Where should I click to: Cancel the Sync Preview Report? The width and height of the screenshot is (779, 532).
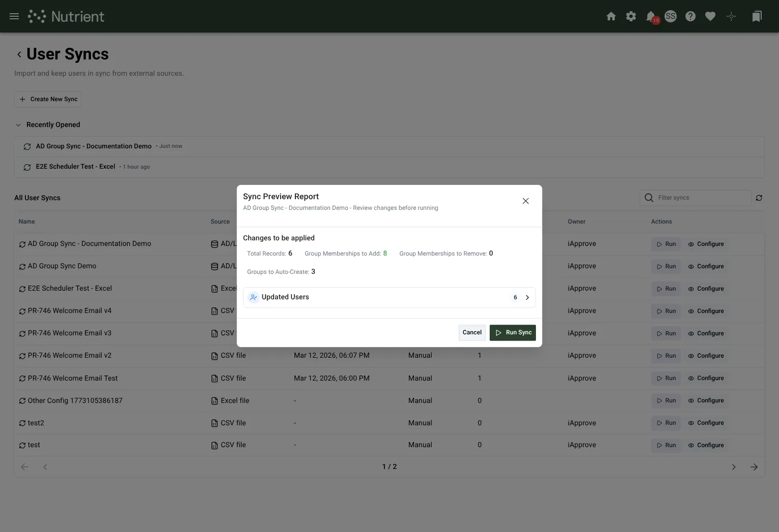(472, 333)
